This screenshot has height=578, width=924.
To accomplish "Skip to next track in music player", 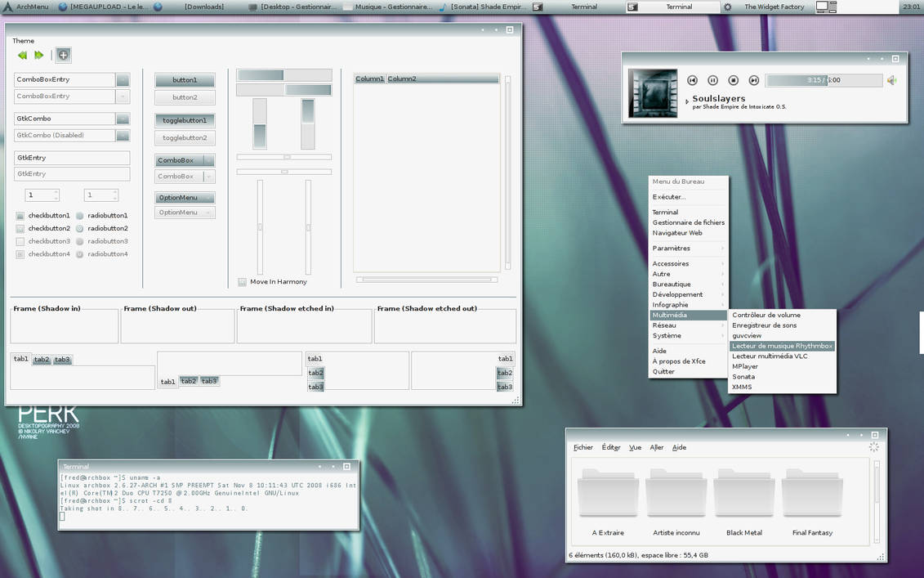I will pyautogui.click(x=754, y=80).
